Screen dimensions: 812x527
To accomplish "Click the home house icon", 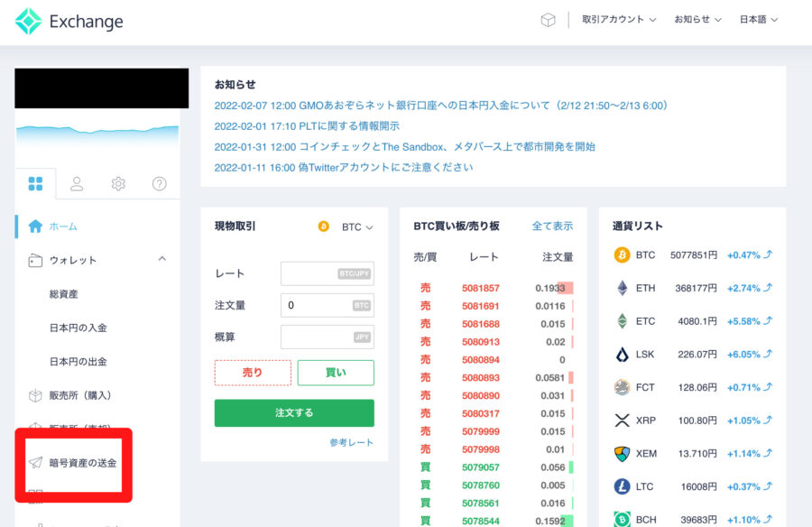I will [x=35, y=226].
